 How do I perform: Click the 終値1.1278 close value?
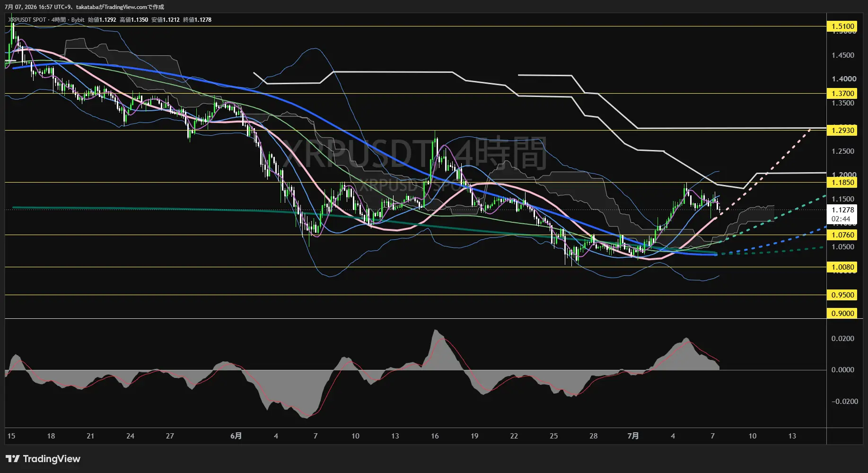coord(197,20)
